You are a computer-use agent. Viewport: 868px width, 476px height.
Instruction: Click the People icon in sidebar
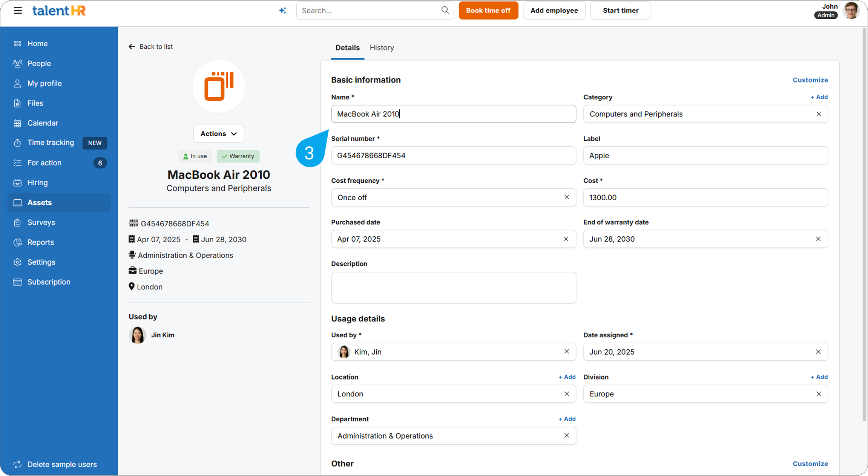[17, 63]
